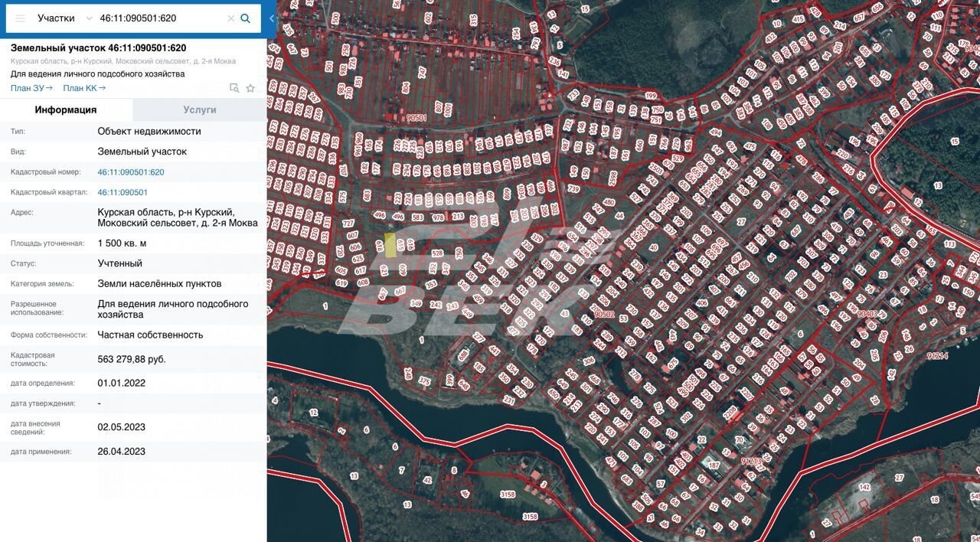Open the hamburger menu in search bar
Image resolution: width=980 pixels, height=542 pixels.
click(x=20, y=18)
